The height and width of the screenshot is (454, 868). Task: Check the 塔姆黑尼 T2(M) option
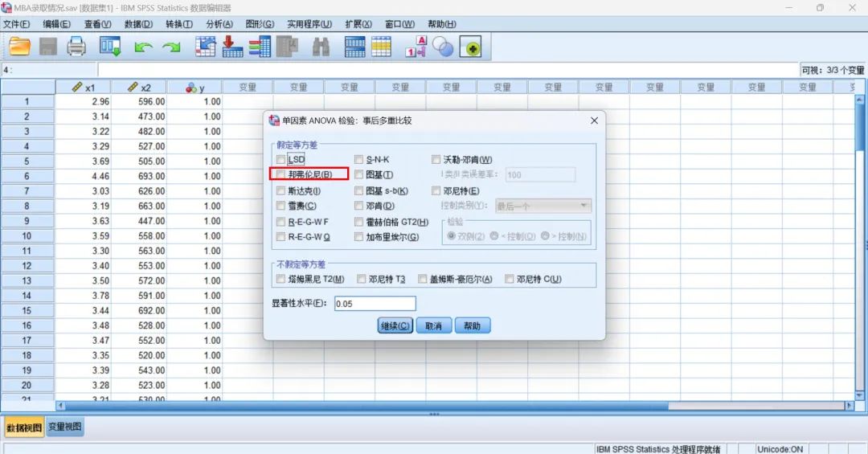click(x=280, y=279)
